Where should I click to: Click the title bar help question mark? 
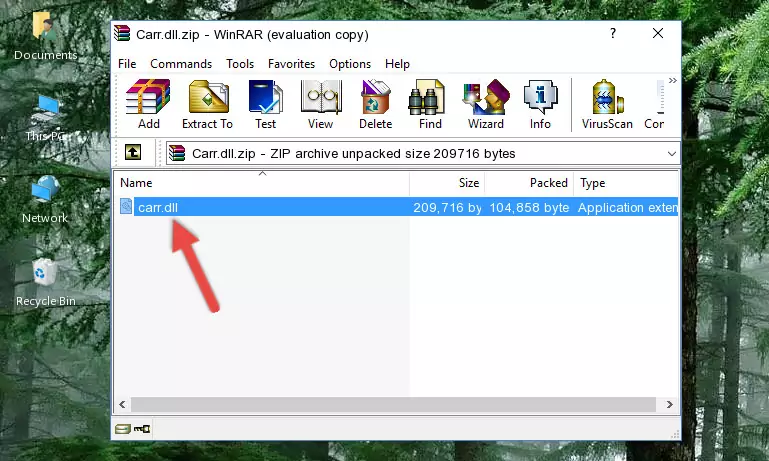(613, 33)
